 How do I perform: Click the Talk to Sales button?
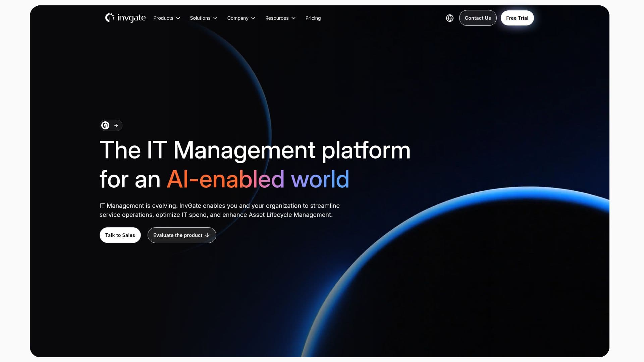[120, 235]
